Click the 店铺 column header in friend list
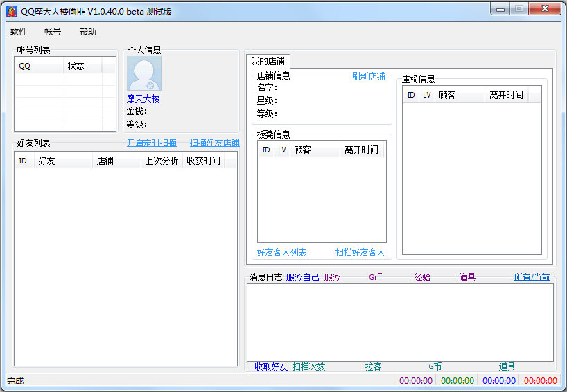 (x=116, y=161)
